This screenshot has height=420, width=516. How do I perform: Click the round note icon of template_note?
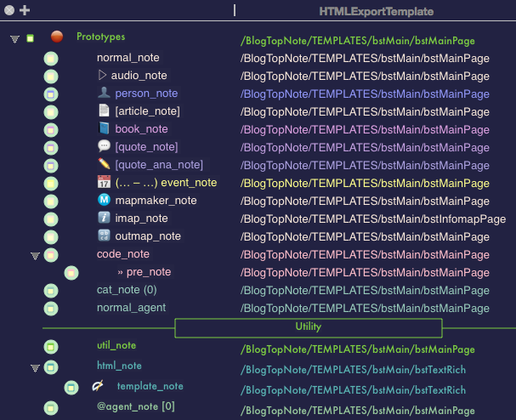[71, 388]
